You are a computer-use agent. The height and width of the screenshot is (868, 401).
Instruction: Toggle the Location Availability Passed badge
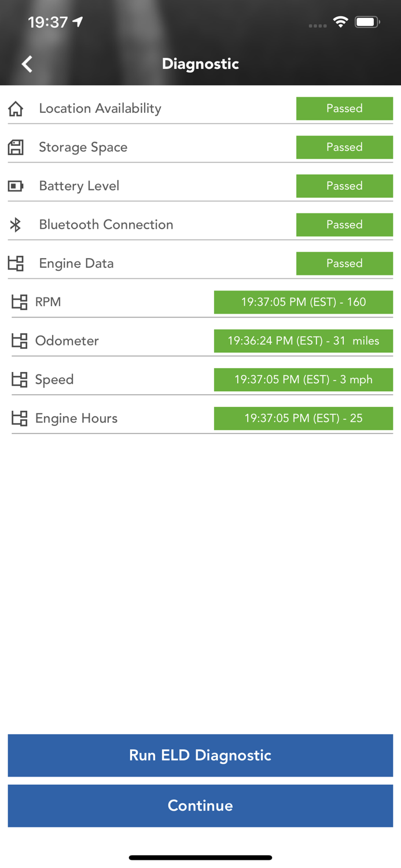pyautogui.click(x=344, y=108)
